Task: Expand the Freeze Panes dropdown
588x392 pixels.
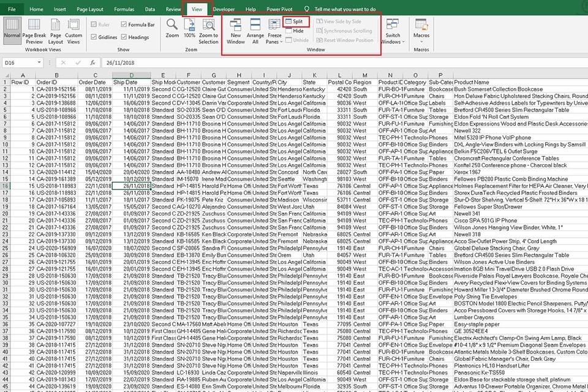Action: pyautogui.click(x=274, y=31)
